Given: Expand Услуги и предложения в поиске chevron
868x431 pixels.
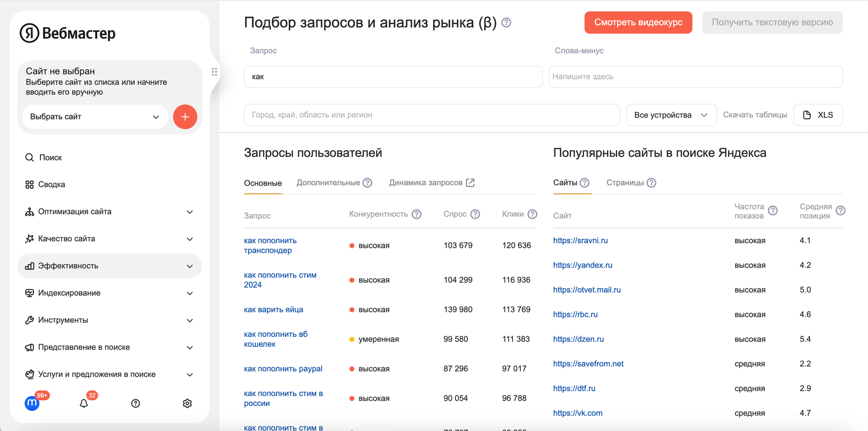Looking at the screenshot, I should (x=190, y=375).
